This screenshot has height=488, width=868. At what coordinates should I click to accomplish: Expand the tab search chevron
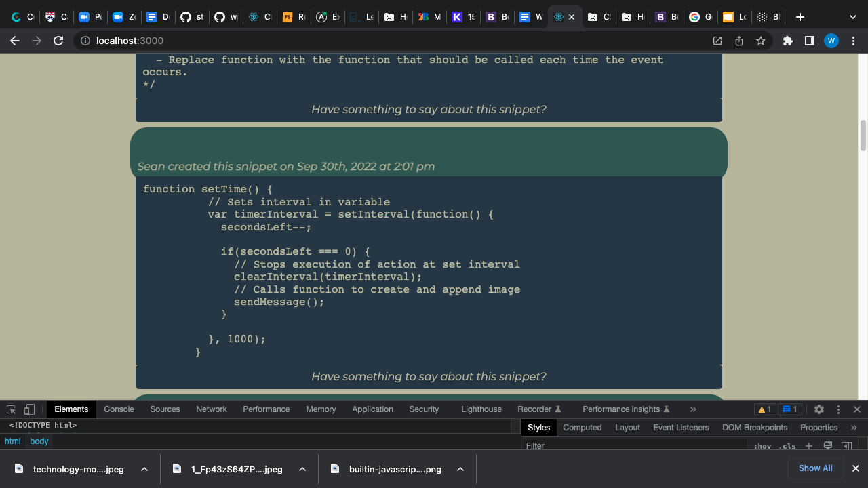coord(853,17)
